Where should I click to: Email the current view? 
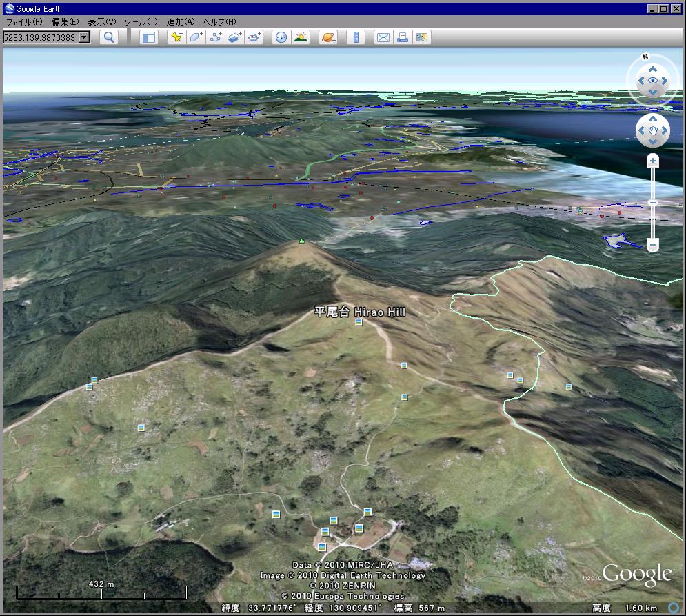coord(383,37)
